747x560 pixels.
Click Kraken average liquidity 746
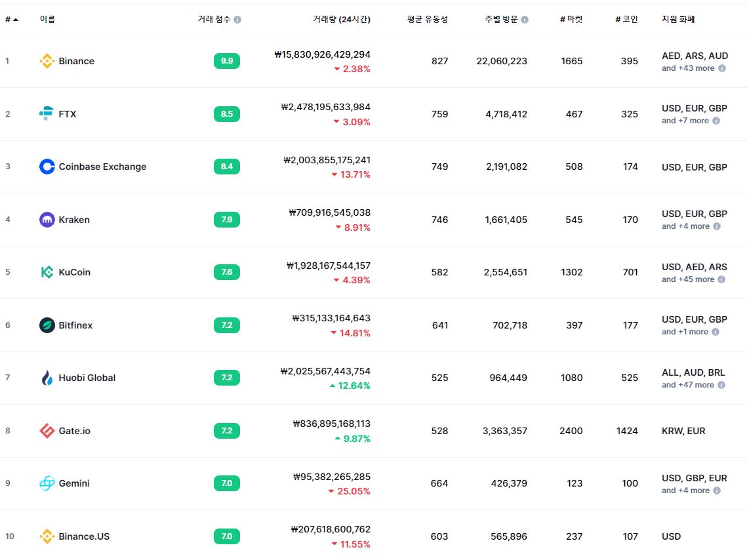click(x=439, y=220)
